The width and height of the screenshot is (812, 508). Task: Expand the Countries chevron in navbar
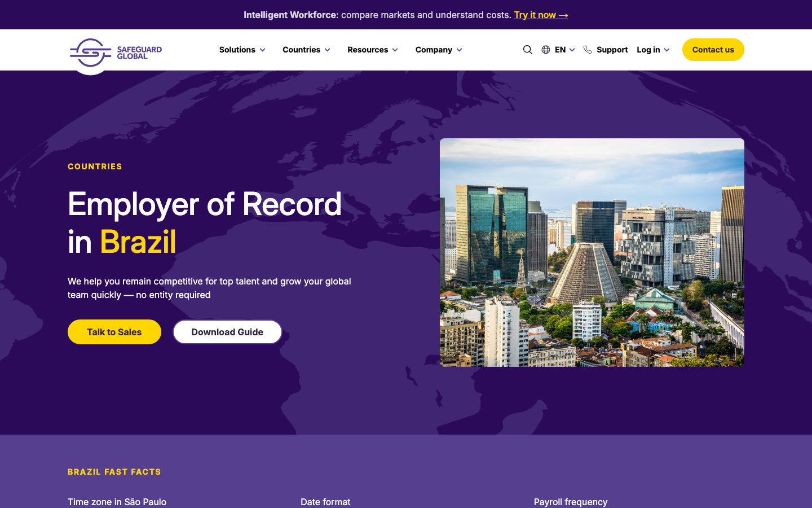[x=328, y=50]
